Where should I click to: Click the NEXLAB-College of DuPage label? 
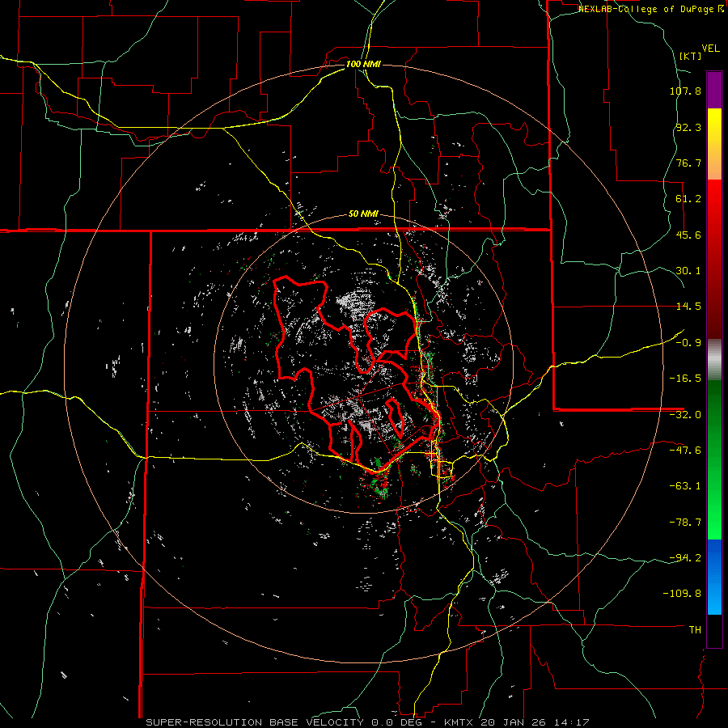pos(645,8)
